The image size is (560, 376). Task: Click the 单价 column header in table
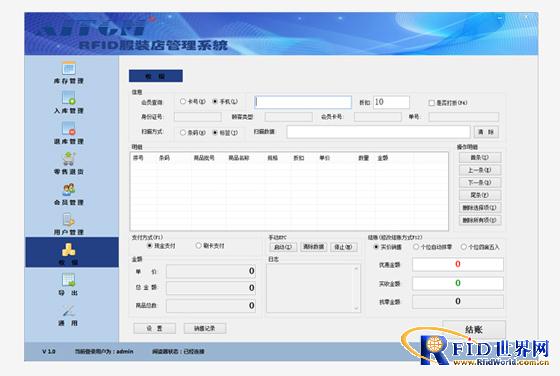pyautogui.click(x=324, y=158)
